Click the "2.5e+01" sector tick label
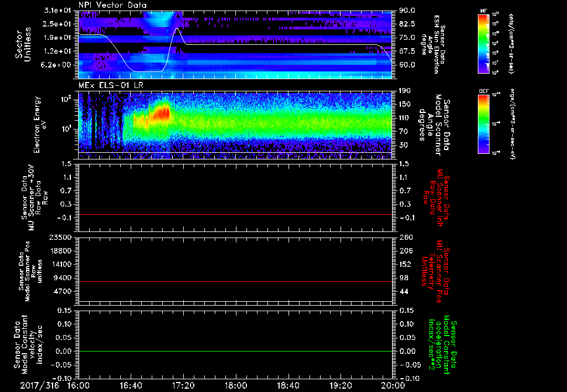This screenshot has height=392, width=567. [58, 24]
